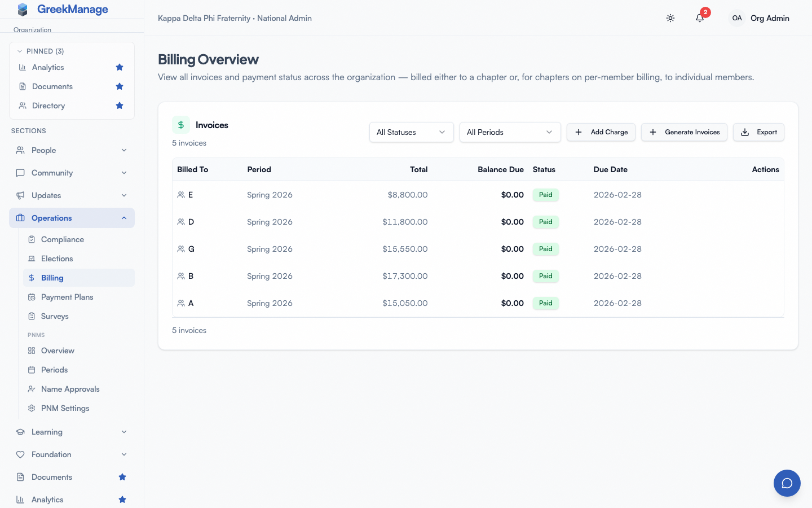Toggle star on bottom Documents section
The image size is (812, 508).
122,477
